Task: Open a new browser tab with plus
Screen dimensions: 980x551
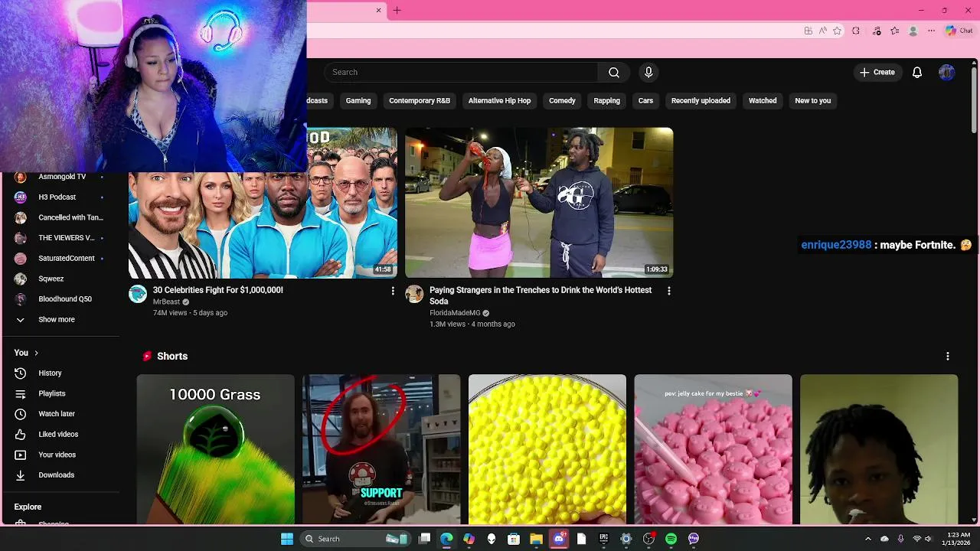Action: pos(397,11)
